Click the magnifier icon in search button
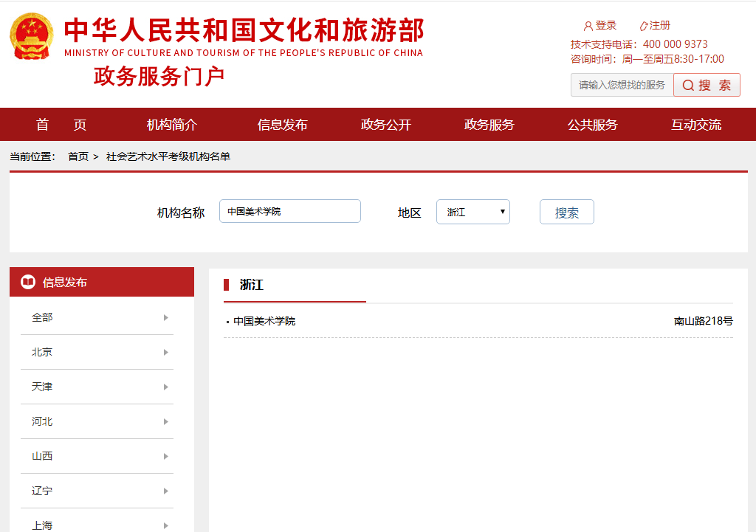This screenshot has height=532, width=756. (687, 86)
